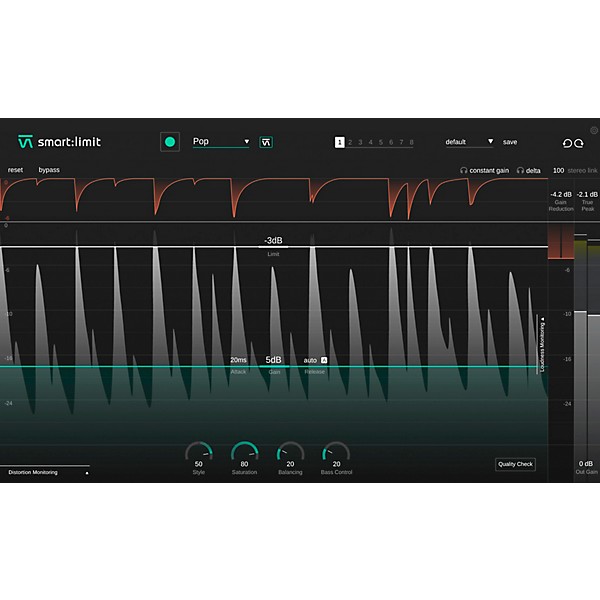Click bypass to disable processing
The height and width of the screenshot is (600, 600).
49,170
